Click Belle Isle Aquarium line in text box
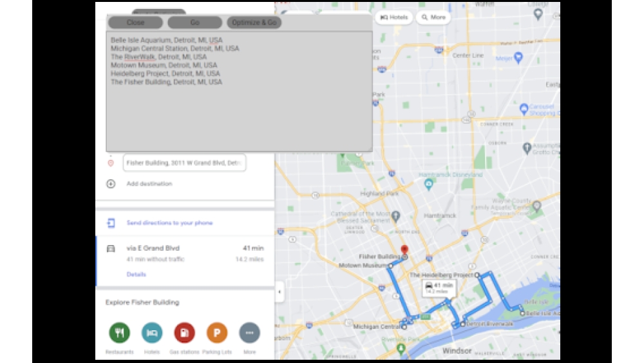Viewport: 644px width, 363px height. 166,40
